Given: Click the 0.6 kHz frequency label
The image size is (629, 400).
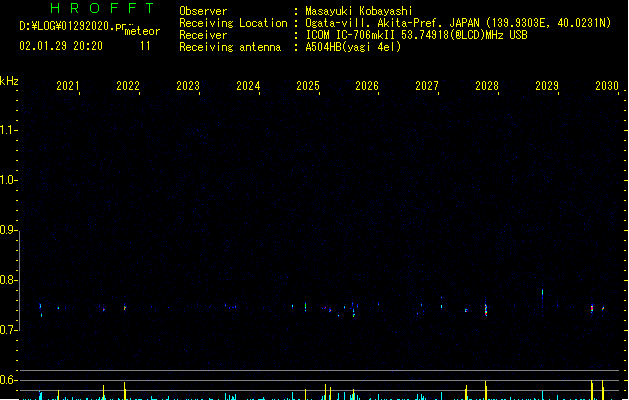Looking at the screenshot, I should coord(7,380).
